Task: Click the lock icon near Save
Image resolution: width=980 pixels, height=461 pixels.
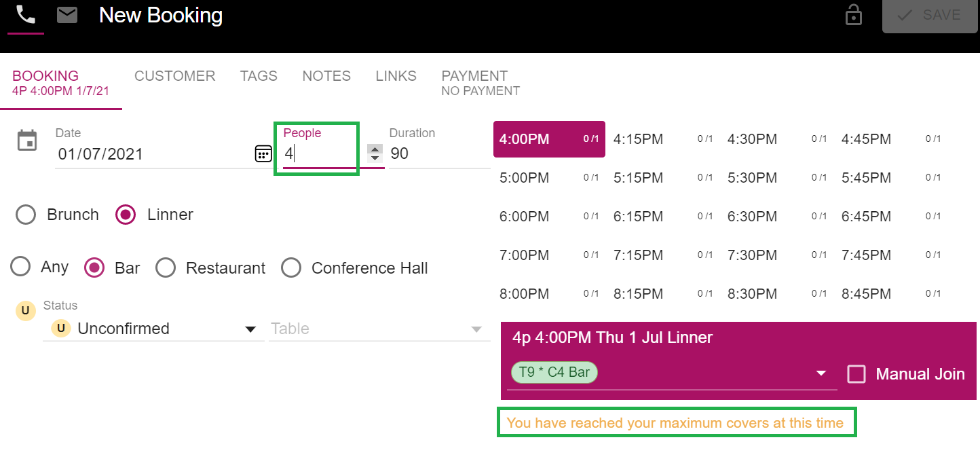Action: coord(853,15)
